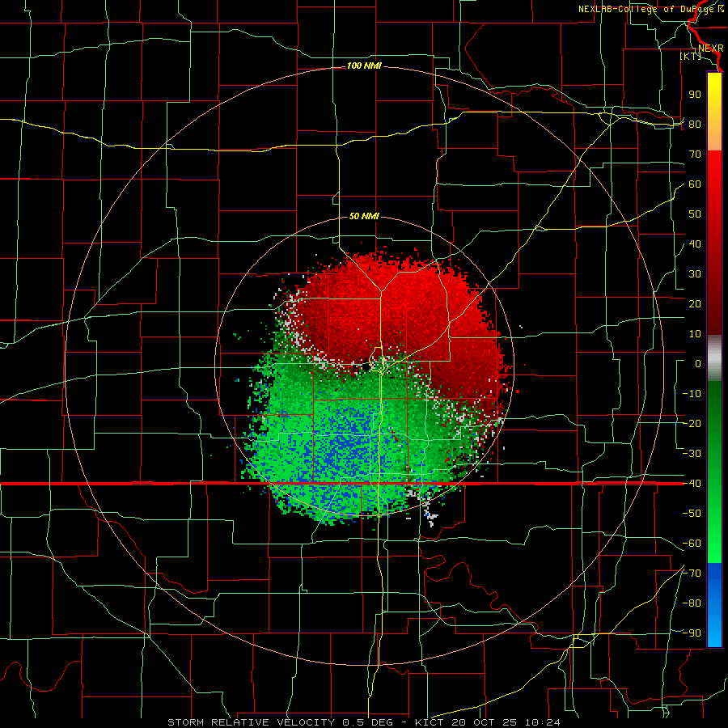The width and height of the screenshot is (728, 728).
Task: Click the -10 value on color scale
Action: tap(692, 394)
